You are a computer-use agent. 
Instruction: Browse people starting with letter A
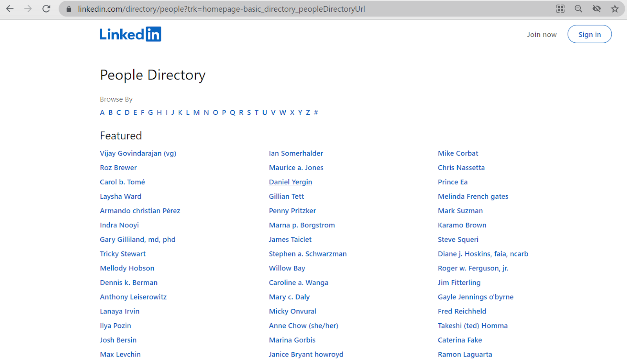point(102,112)
